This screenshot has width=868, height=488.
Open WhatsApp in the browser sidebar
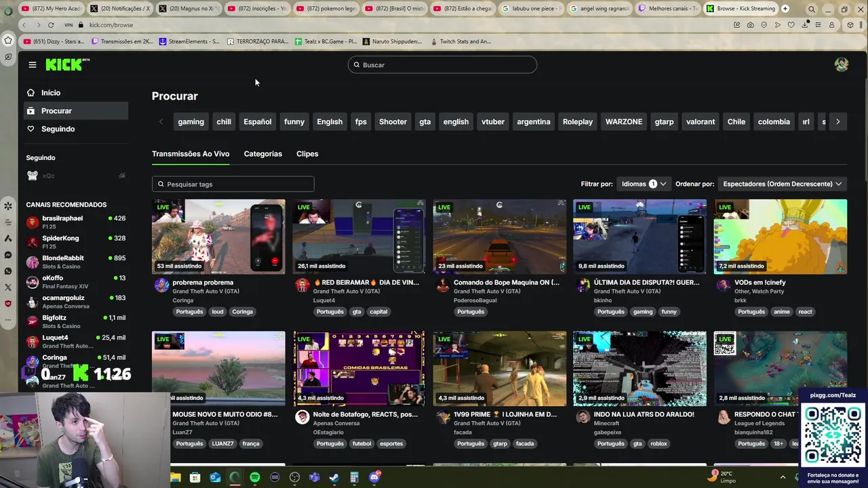(8, 271)
